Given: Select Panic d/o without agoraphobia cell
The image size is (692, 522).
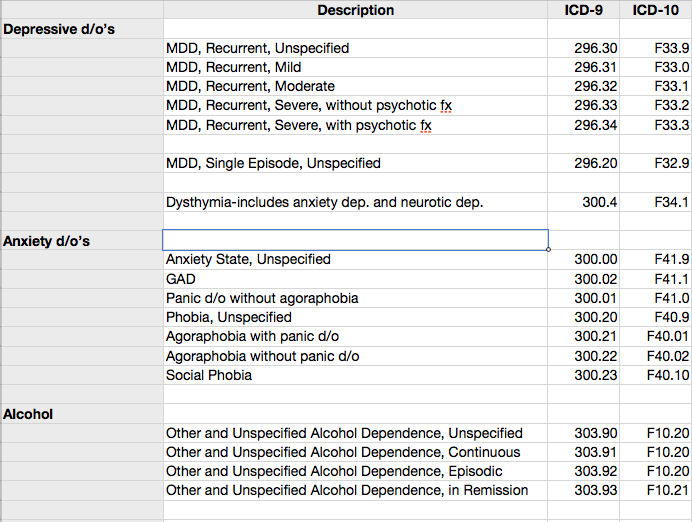Looking at the screenshot, I should [262, 298].
